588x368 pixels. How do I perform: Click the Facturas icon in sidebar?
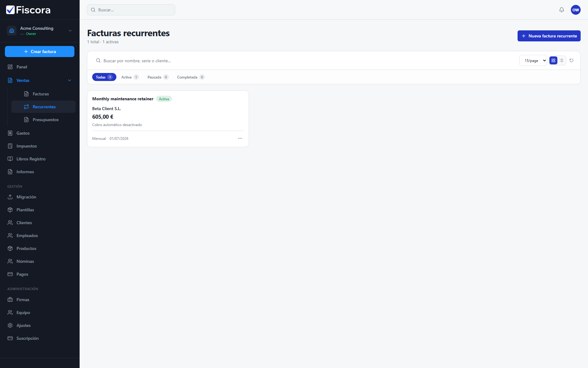click(26, 94)
